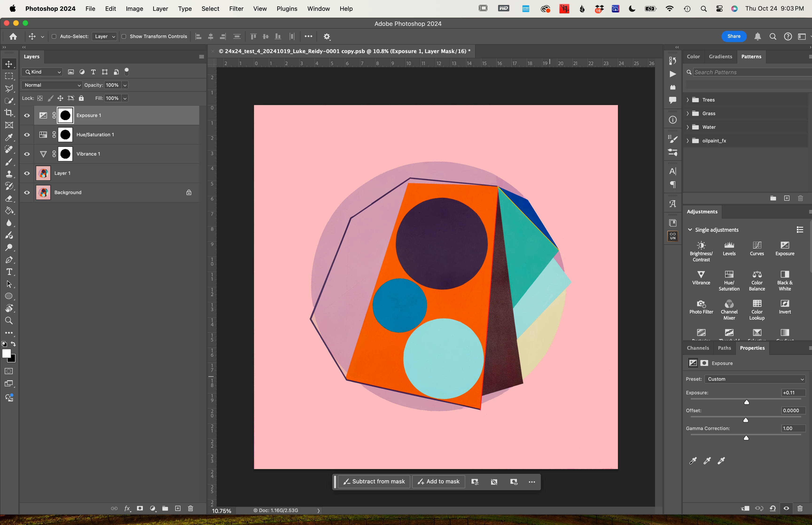
Task: Add a Vibrance adjustment from Adjustments panel
Action: pos(701,278)
